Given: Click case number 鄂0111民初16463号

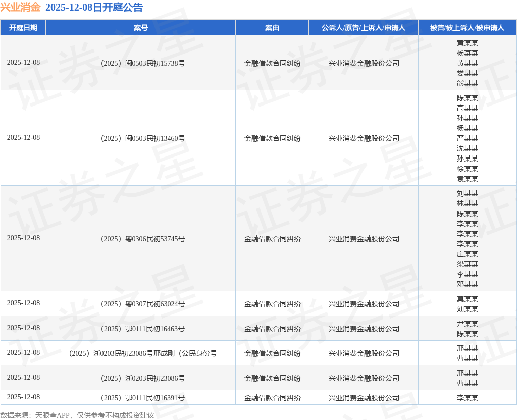Looking at the screenshot, I should 142,328.
